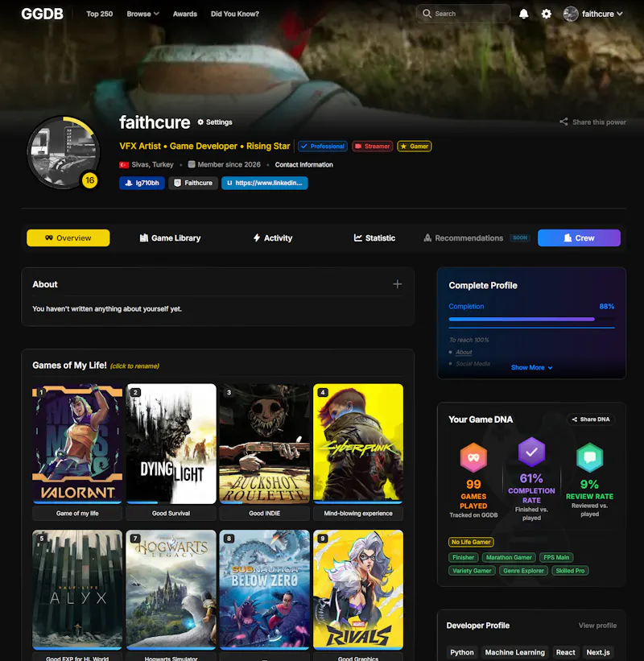Click the share icon beside Share this power
Image resolution: width=644 pixels, height=661 pixels.
tap(563, 122)
